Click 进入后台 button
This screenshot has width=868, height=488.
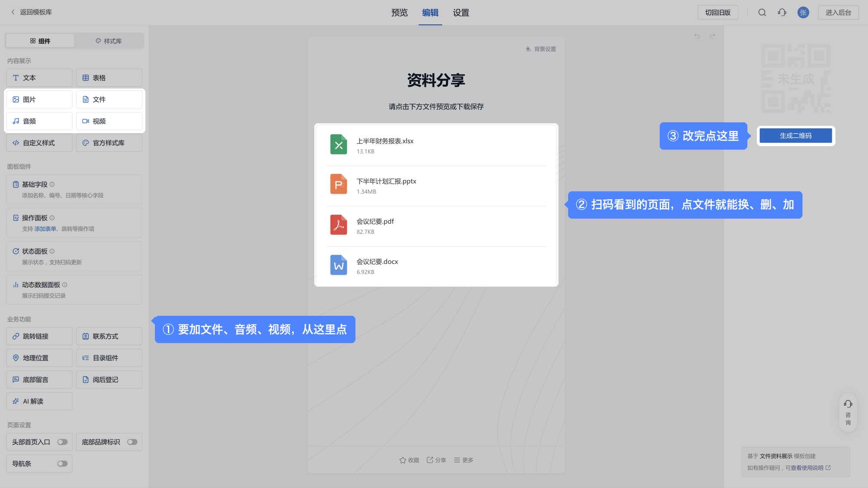(x=838, y=13)
